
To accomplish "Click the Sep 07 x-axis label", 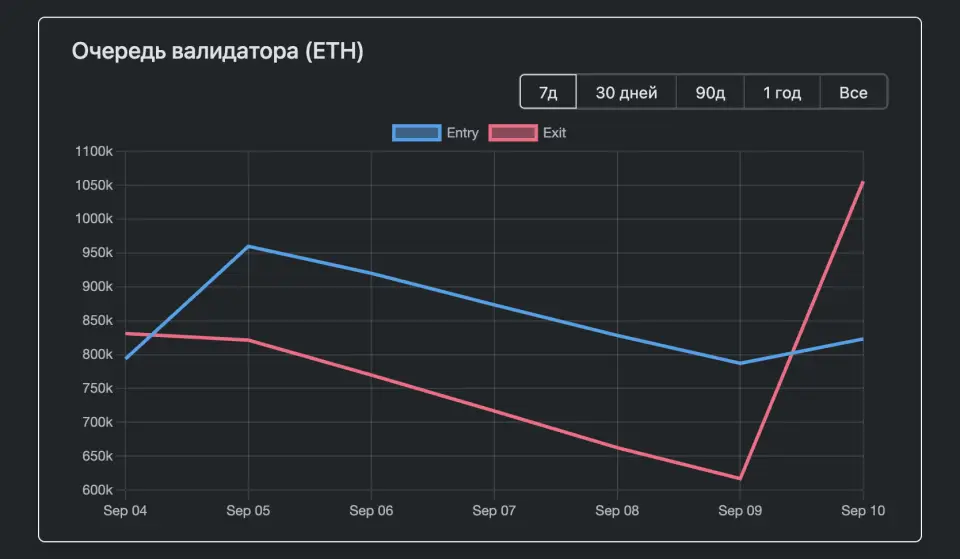I will pos(494,510).
